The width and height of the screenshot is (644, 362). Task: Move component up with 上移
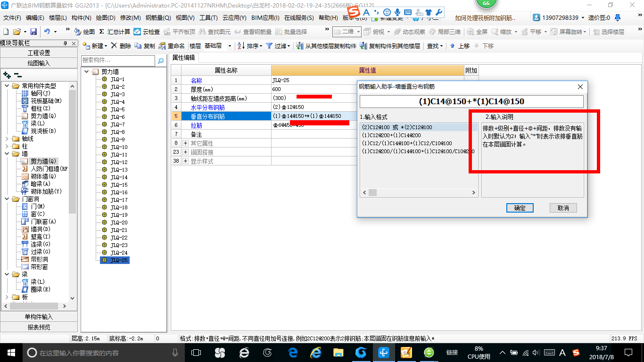(x=460, y=46)
